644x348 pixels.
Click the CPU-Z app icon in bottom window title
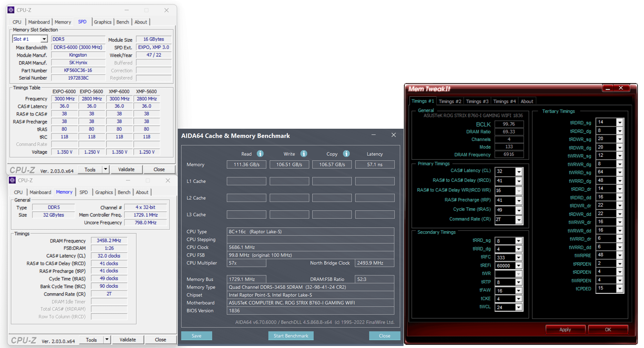[x=12, y=180]
